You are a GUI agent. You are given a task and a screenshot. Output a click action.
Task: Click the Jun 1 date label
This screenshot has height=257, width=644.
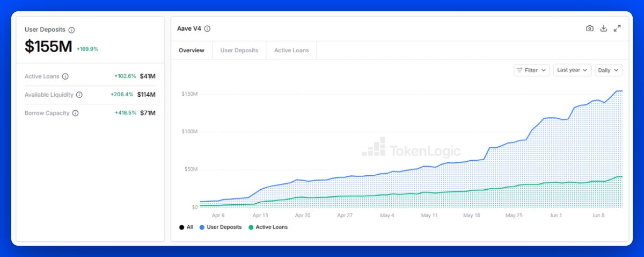click(556, 215)
